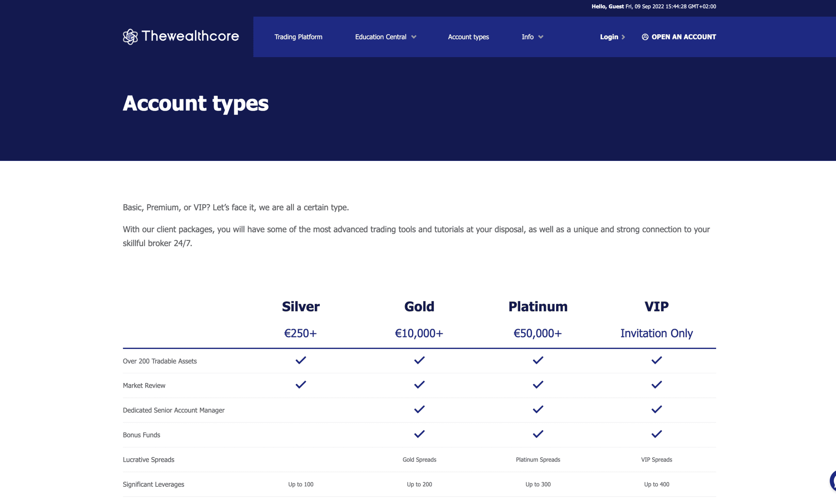Click Gold checkmark for Over 200 Tradable Assets
836x504 pixels.
pyautogui.click(x=419, y=360)
